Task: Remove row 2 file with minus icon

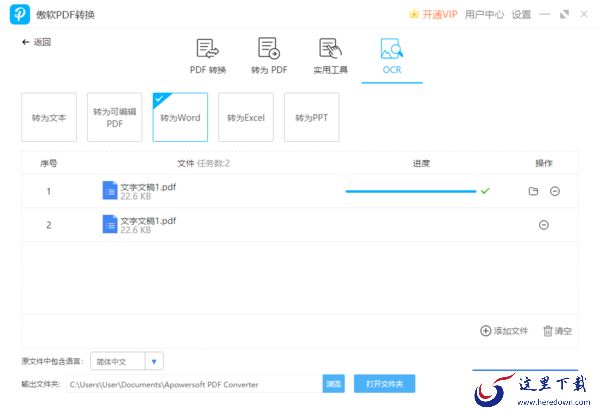Action: (x=543, y=225)
